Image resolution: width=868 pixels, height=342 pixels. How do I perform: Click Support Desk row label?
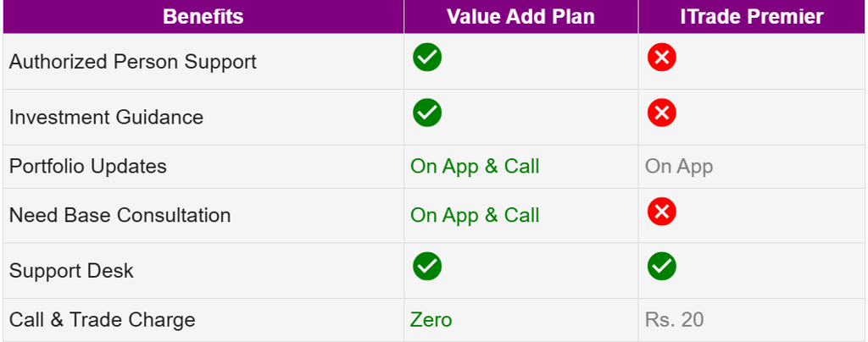pyautogui.click(x=71, y=271)
